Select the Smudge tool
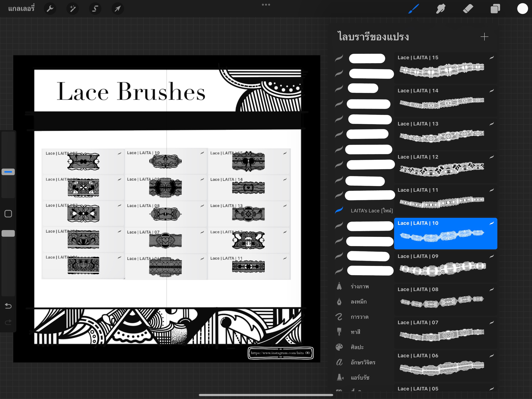 [441, 8]
